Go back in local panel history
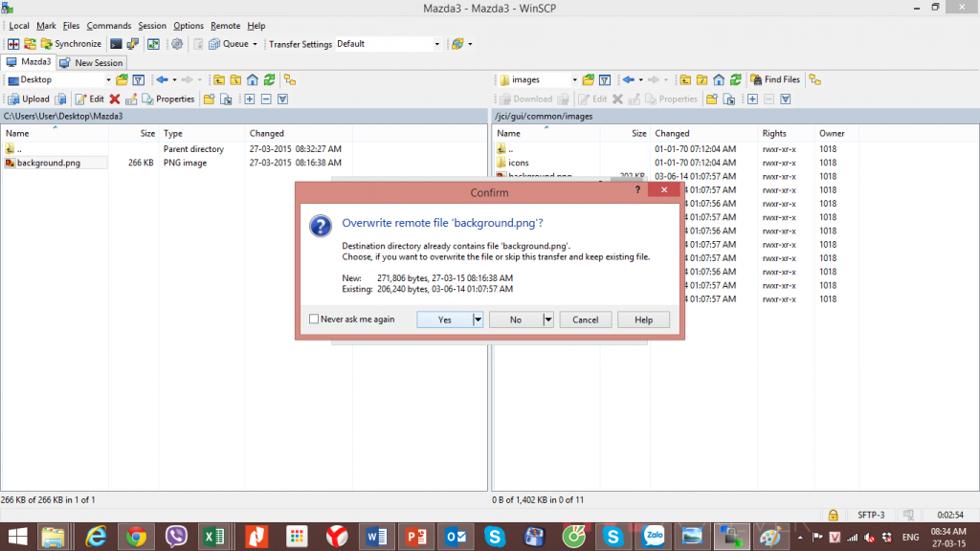Viewport: 980px width, 551px height. [162, 80]
